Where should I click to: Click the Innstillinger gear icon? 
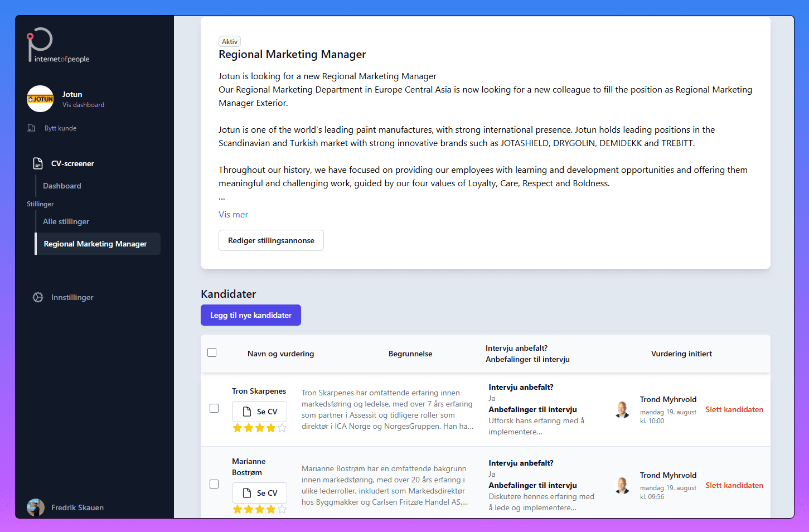[x=38, y=297]
